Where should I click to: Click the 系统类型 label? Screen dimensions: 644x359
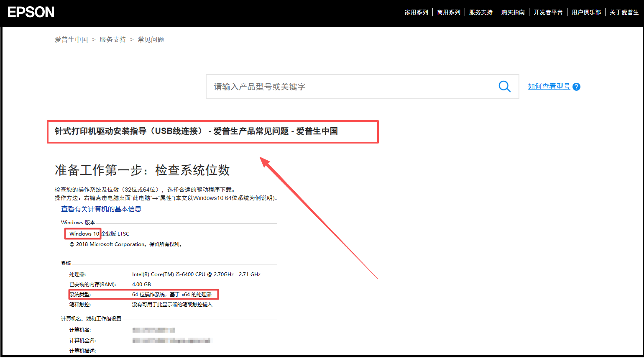point(80,294)
